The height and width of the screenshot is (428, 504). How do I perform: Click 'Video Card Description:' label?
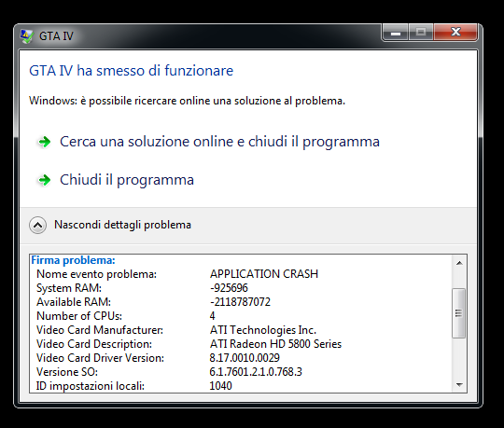click(x=94, y=344)
